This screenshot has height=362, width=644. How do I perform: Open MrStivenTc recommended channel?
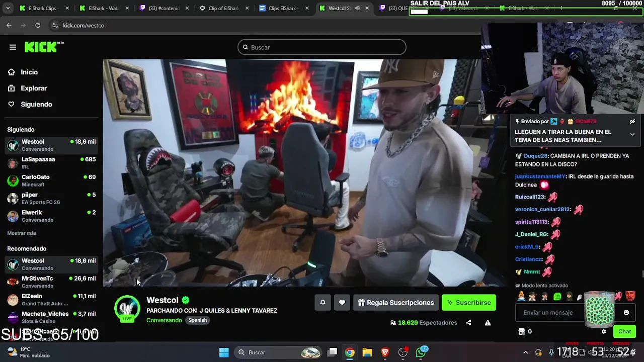pos(51,282)
